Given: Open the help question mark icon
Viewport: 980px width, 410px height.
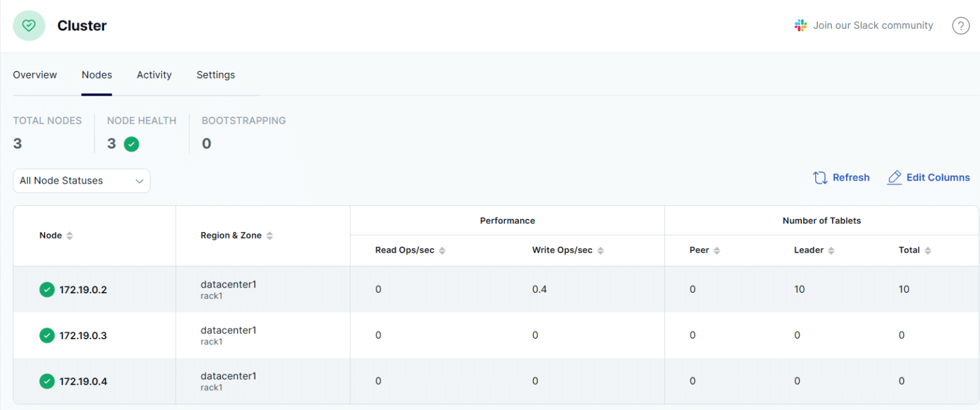Looking at the screenshot, I should click(961, 26).
